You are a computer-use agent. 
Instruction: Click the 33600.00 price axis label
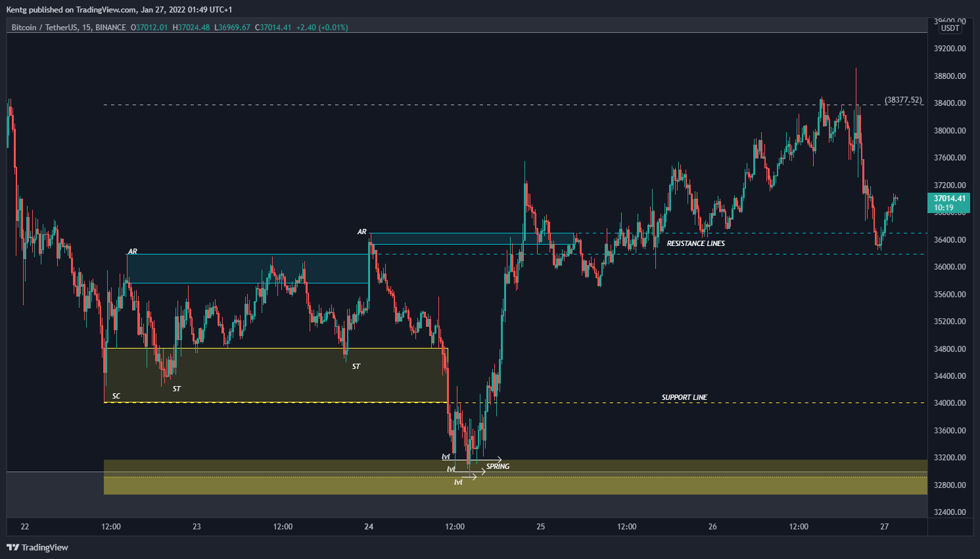[950, 431]
